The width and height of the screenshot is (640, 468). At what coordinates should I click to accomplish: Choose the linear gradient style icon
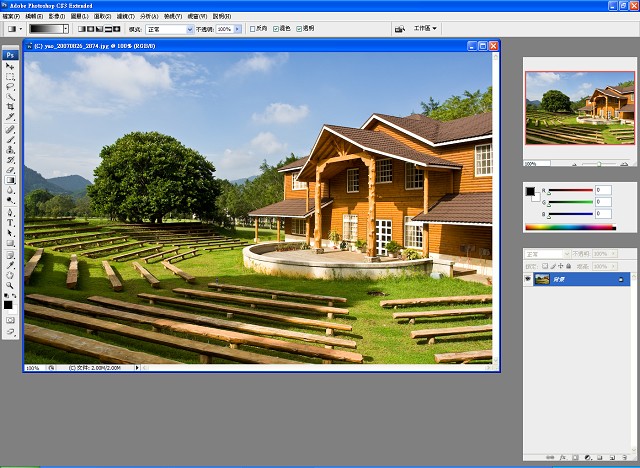[82, 29]
